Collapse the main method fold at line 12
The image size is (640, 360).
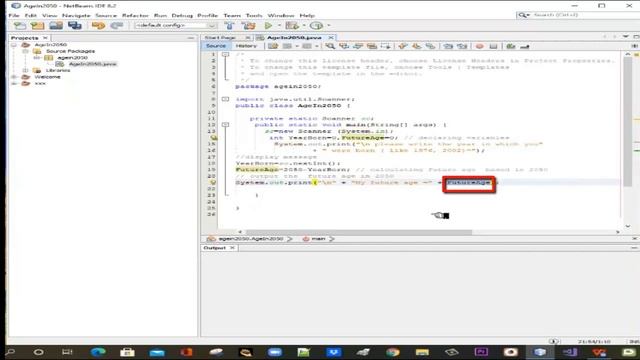click(x=225, y=125)
